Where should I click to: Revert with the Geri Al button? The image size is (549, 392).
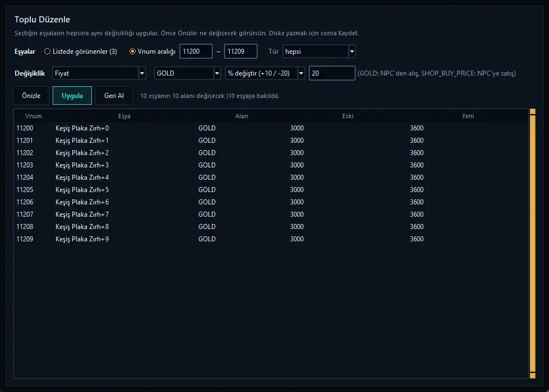click(114, 96)
